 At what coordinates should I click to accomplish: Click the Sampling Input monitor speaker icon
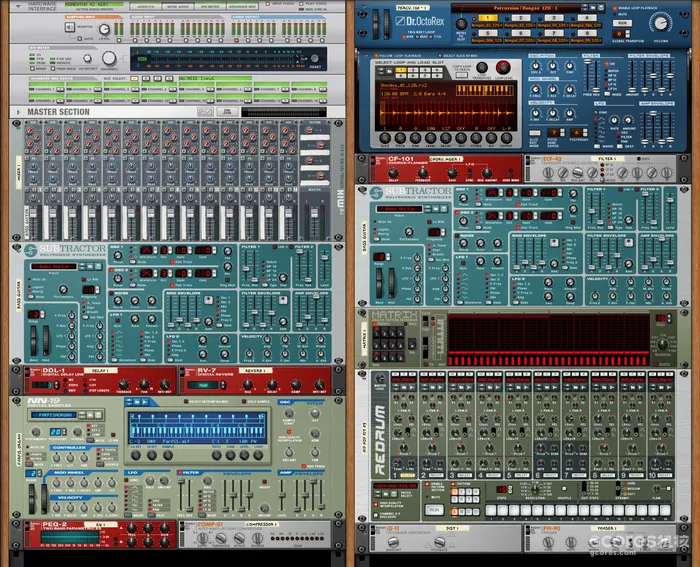(x=70, y=28)
